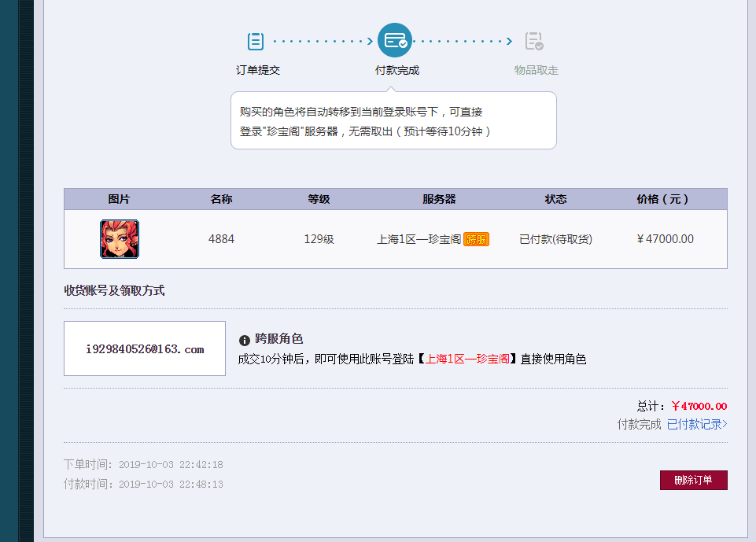Select the 订单提交 step label
This screenshot has height=542, width=756.
pos(258,70)
